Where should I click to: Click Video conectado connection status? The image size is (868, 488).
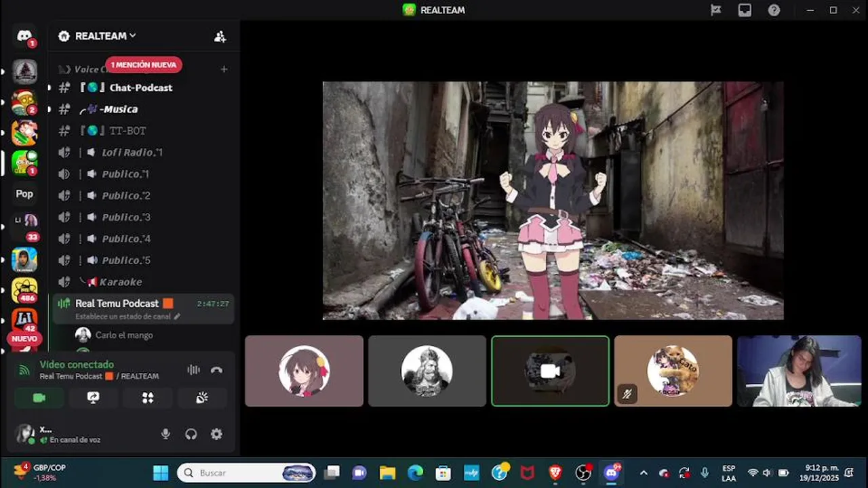(77, 365)
